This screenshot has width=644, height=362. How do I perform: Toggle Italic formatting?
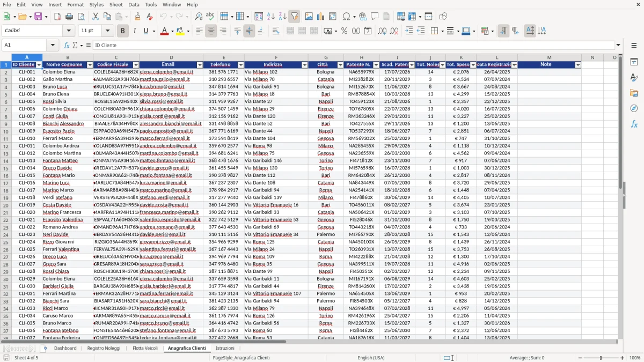tap(134, 31)
